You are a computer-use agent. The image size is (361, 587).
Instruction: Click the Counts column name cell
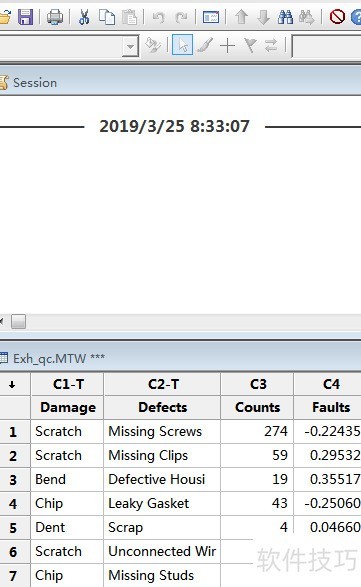tap(258, 407)
